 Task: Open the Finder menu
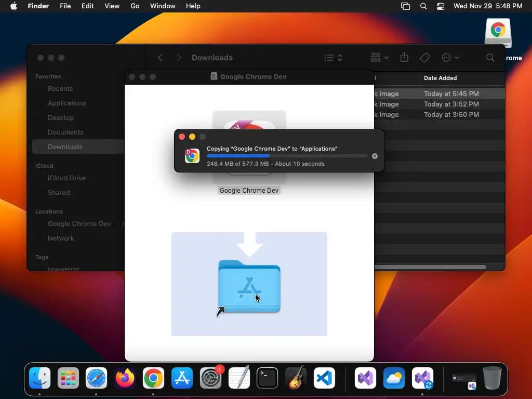point(38,6)
